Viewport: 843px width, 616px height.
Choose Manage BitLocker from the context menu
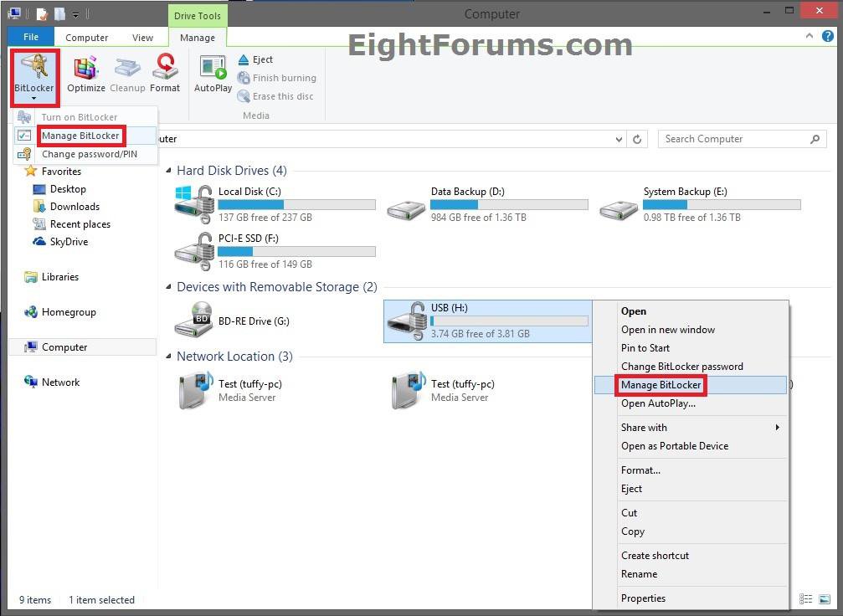[x=661, y=384]
